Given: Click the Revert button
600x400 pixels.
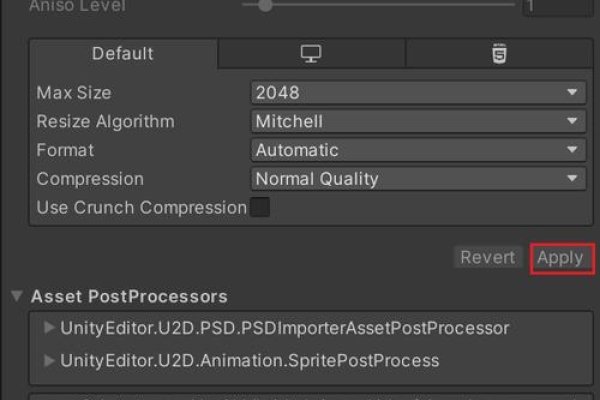Looking at the screenshot, I should (x=488, y=258).
